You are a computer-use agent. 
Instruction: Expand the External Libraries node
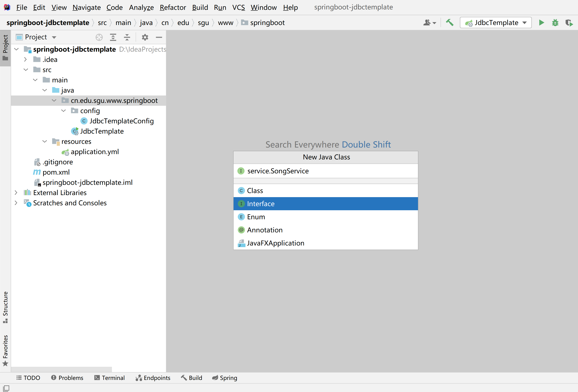pyautogui.click(x=16, y=193)
